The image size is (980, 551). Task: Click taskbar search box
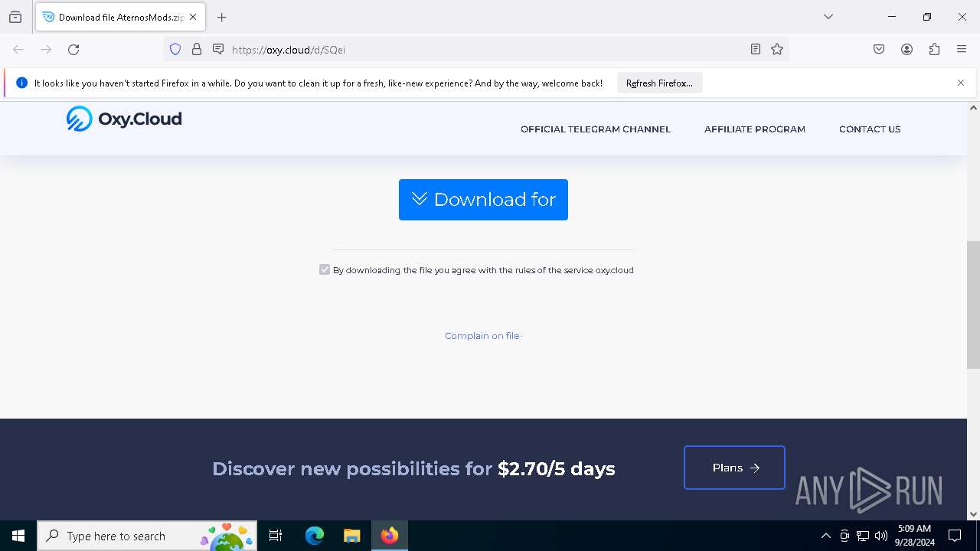147,536
